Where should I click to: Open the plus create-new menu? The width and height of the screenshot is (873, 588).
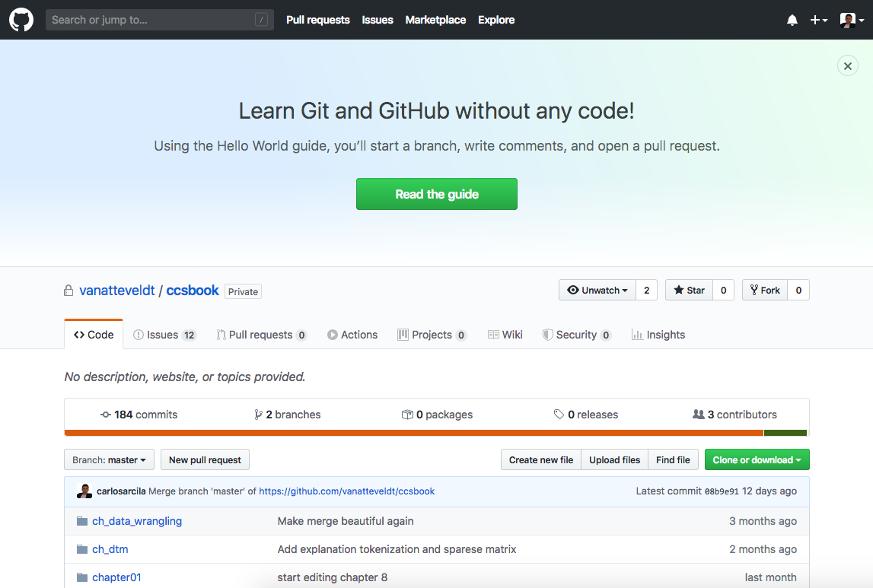click(818, 20)
